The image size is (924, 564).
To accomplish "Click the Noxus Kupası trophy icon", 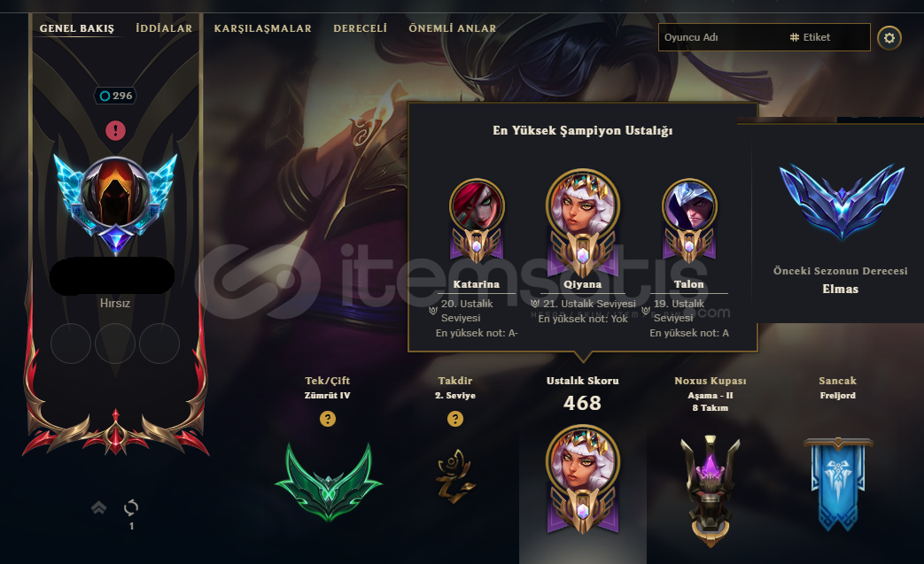I will (710, 491).
